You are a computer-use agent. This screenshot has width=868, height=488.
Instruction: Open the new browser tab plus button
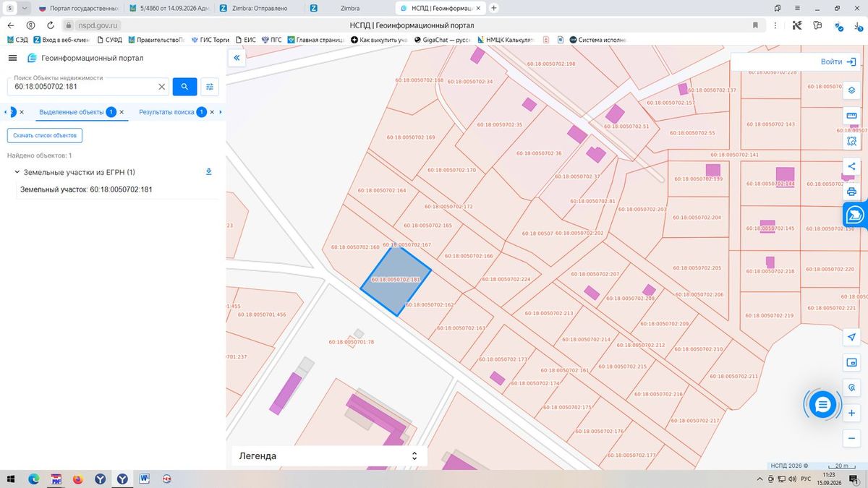click(494, 8)
